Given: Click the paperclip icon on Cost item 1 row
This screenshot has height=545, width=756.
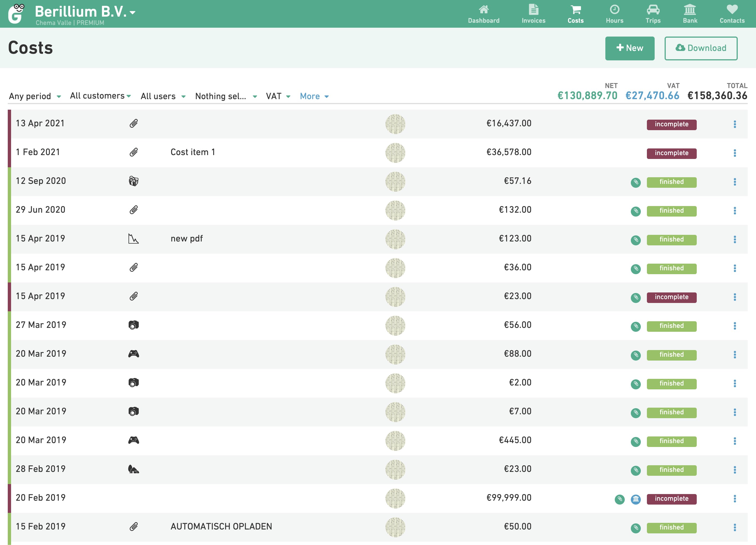Looking at the screenshot, I should tap(133, 152).
